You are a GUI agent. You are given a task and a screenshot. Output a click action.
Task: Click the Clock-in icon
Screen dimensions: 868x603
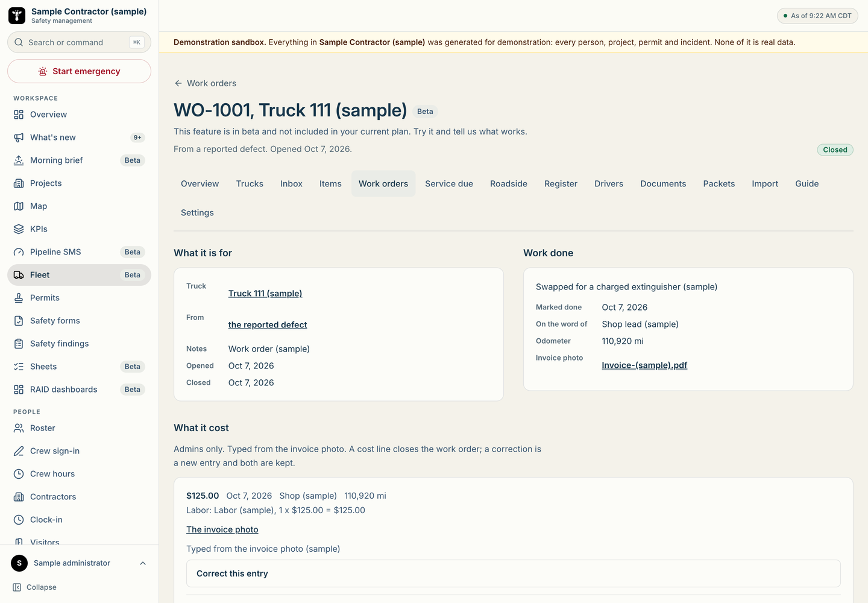coord(19,520)
